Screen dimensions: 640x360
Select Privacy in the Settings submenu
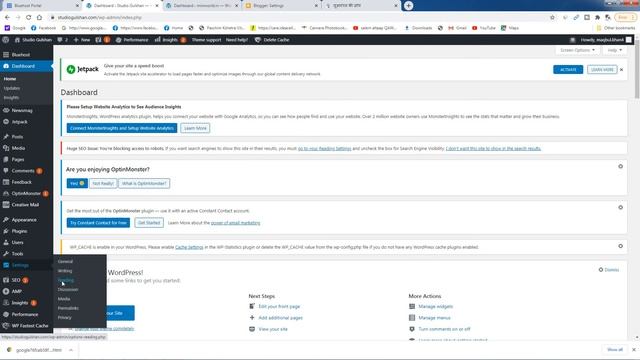tap(64, 318)
